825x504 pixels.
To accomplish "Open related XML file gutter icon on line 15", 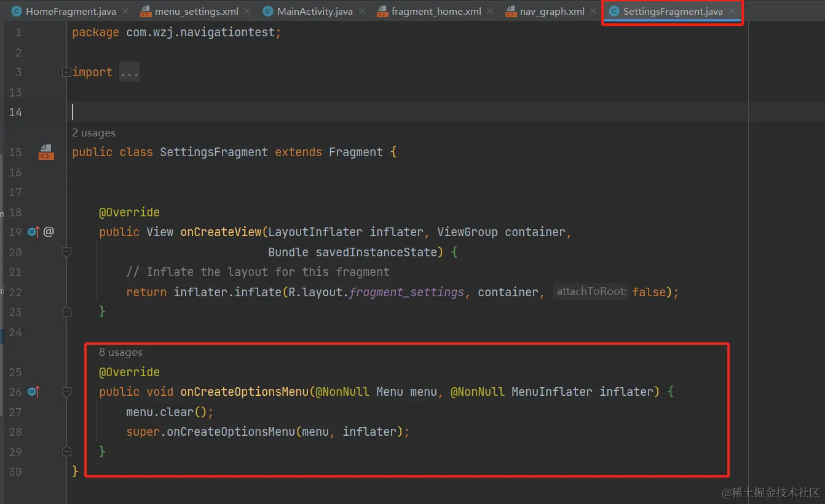I will pyautogui.click(x=46, y=152).
